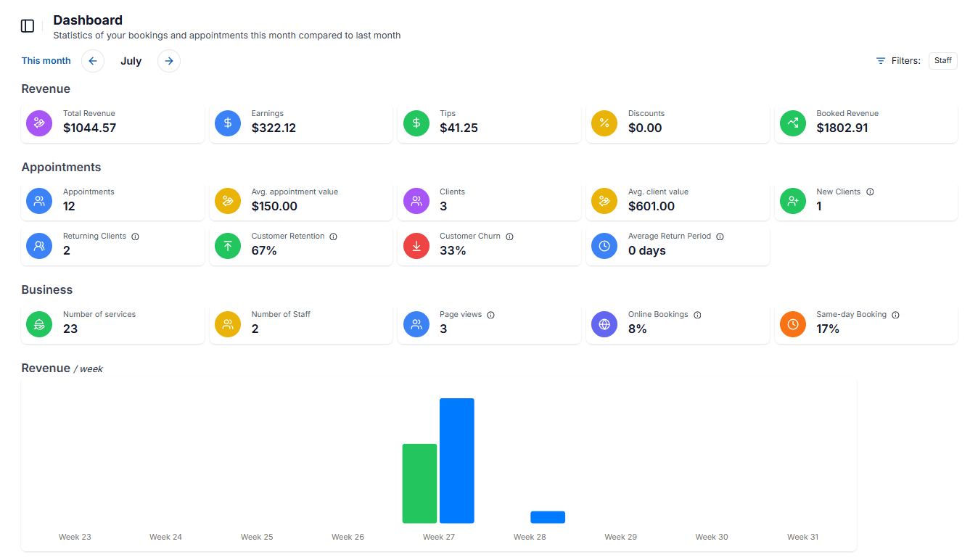The width and height of the screenshot is (970, 560).
Task: Click the Week 27 blue revenue bar
Action: [456, 461]
